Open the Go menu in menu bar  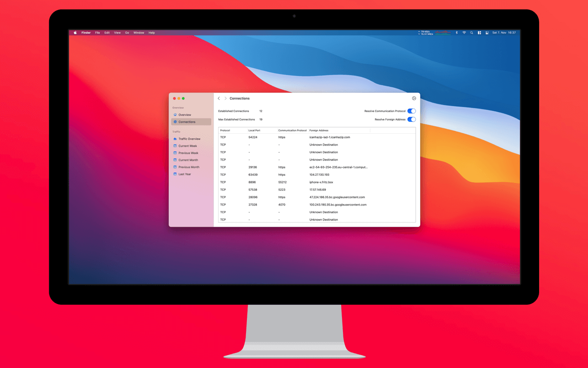pos(127,33)
